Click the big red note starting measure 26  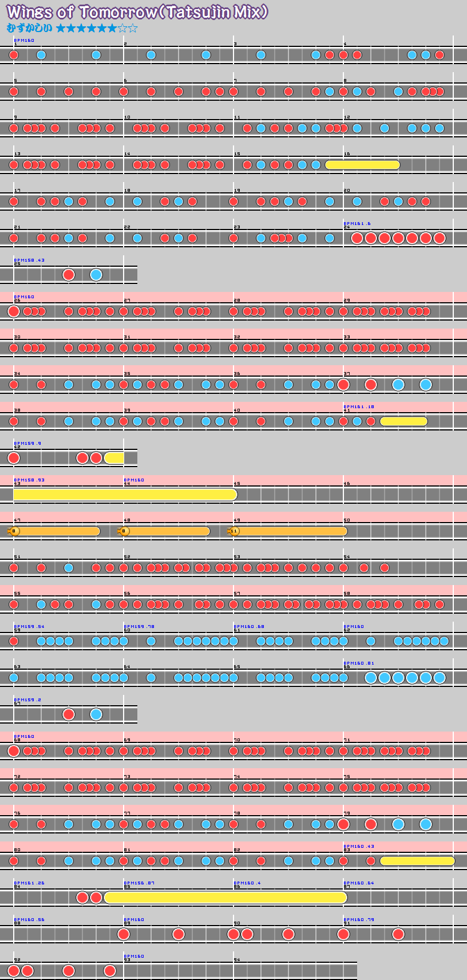point(14,311)
